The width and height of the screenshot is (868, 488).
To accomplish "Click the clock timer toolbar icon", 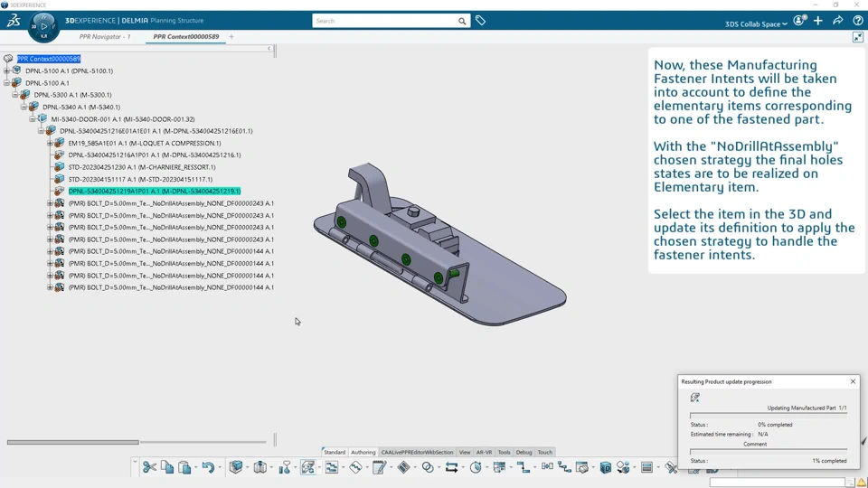I will (x=476, y=467).
